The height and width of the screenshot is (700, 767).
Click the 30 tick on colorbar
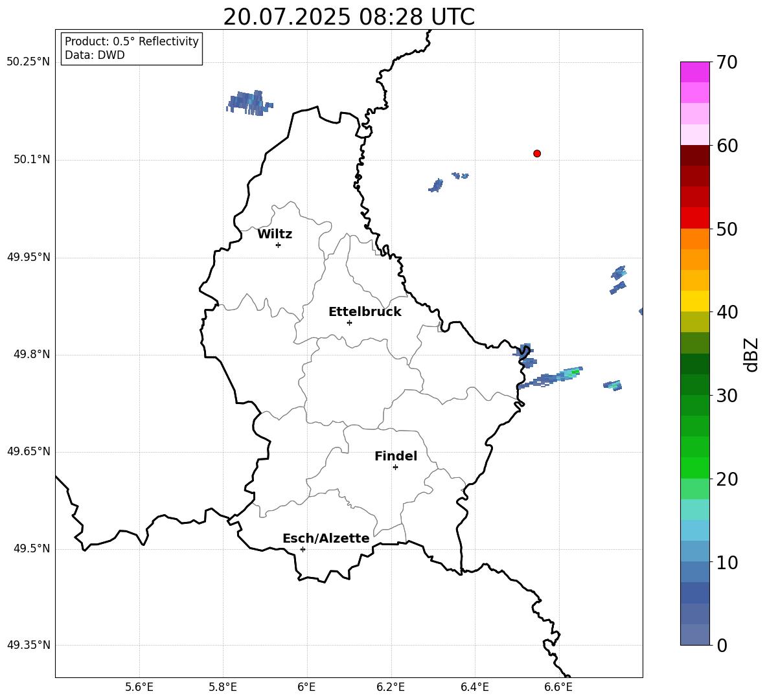click(727, 396)
